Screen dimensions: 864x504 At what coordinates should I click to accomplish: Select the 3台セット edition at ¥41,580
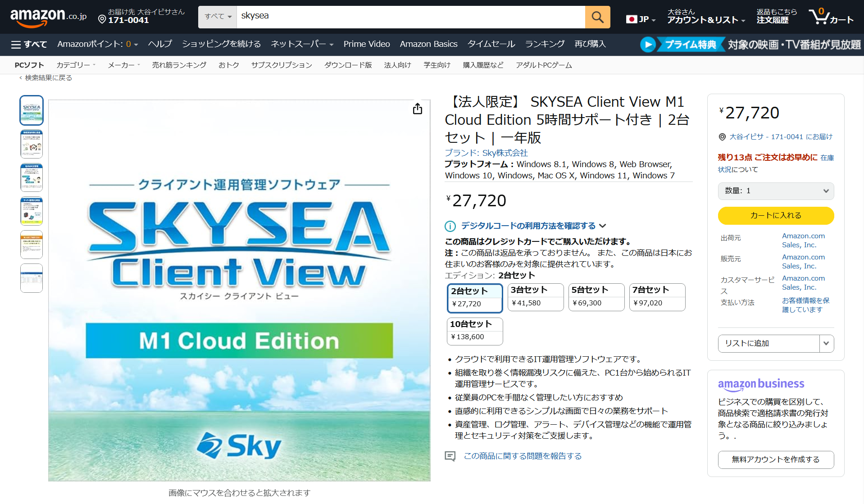pos(536,297)
